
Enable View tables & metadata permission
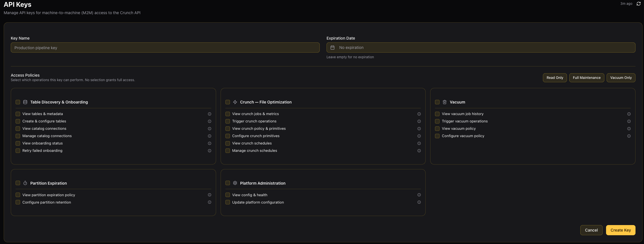point(18,114)
